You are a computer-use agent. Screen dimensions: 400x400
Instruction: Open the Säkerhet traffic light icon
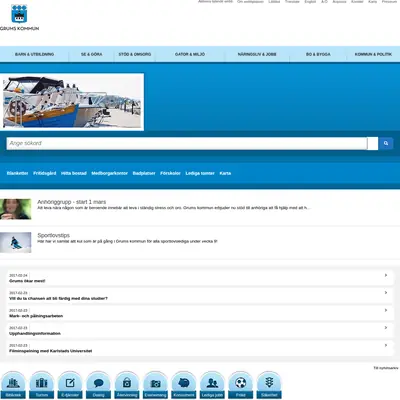pos(269,385)
